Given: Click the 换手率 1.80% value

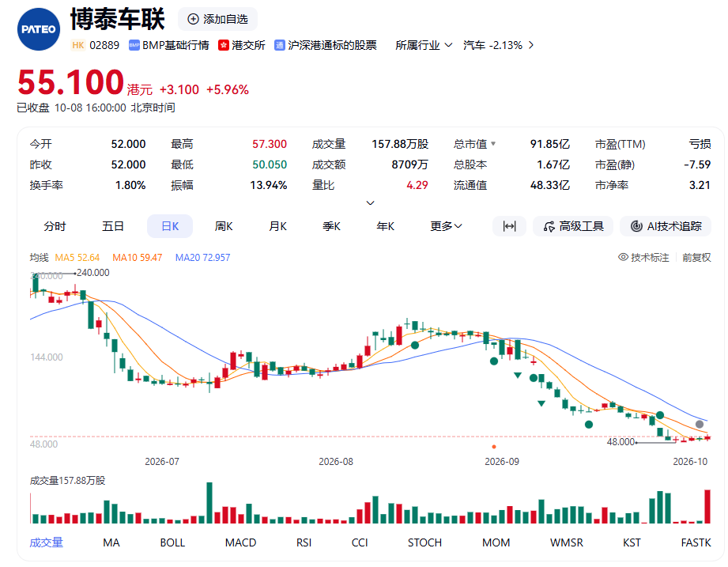Looking at the screenshot, I should coord(130,185).
